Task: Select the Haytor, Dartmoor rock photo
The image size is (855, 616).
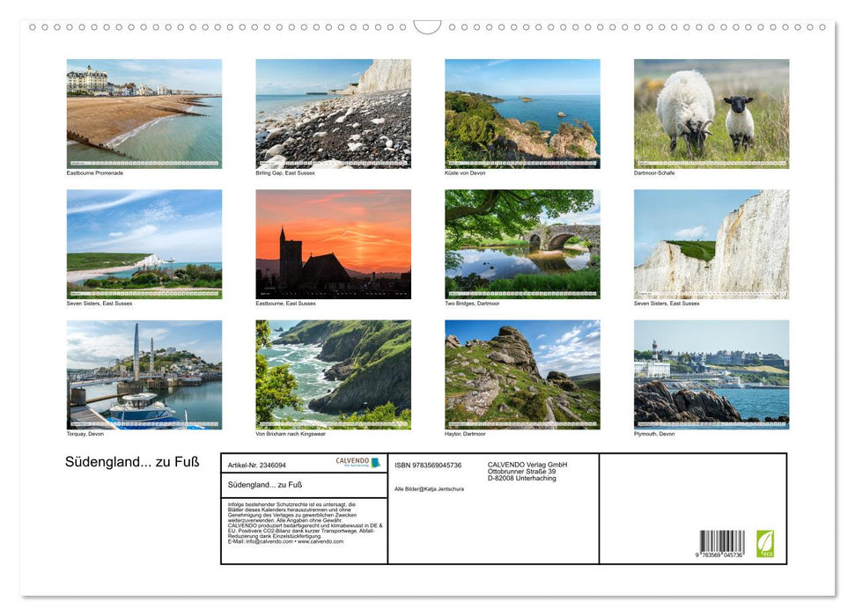Action: (522, 375)
